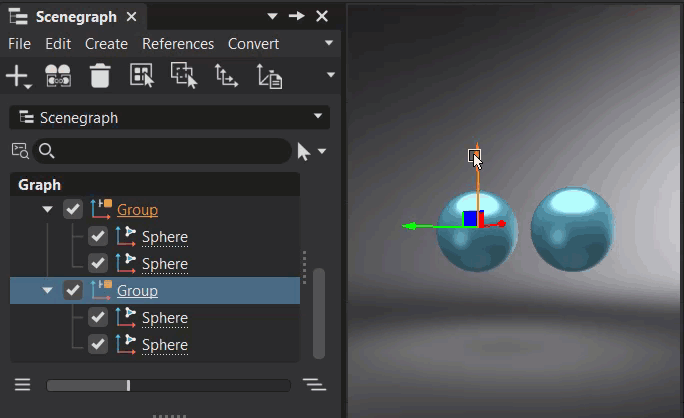Select the last Sphere label in tree
Image resolution: width=684 pixels, height=418 pixels.
[x=165, y=345]
